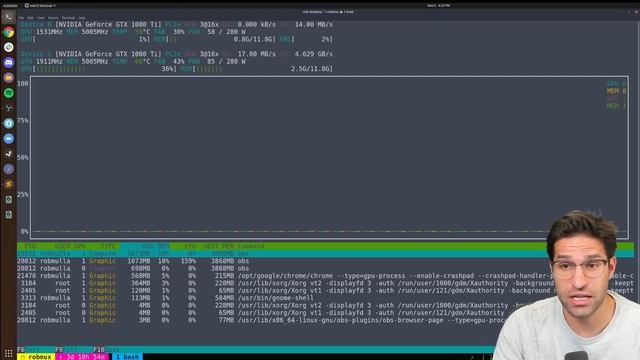Open the Files folder icon in the dock
The width and height of the screenshot is (640, 360).
(x=9, y=78)
